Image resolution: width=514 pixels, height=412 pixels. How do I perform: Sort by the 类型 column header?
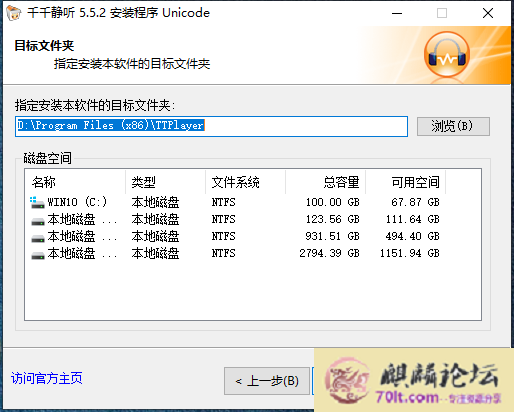click(166, 182)
